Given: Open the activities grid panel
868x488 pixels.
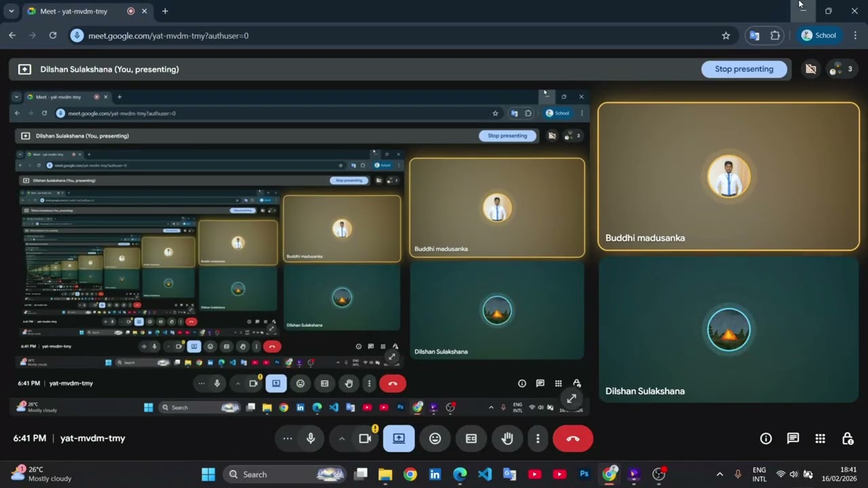Looking at the screenshot, I should coord(820,439).
